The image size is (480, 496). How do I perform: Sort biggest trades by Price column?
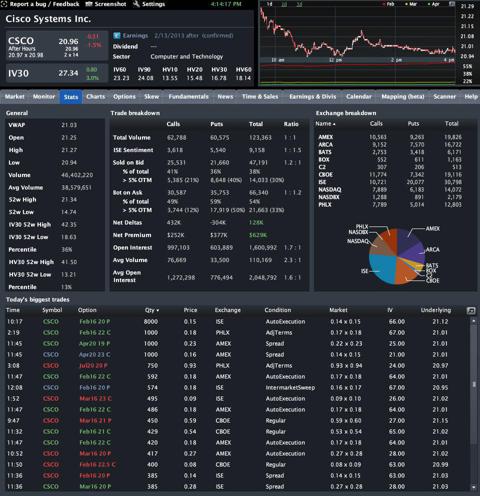click(x=190, y=310)
